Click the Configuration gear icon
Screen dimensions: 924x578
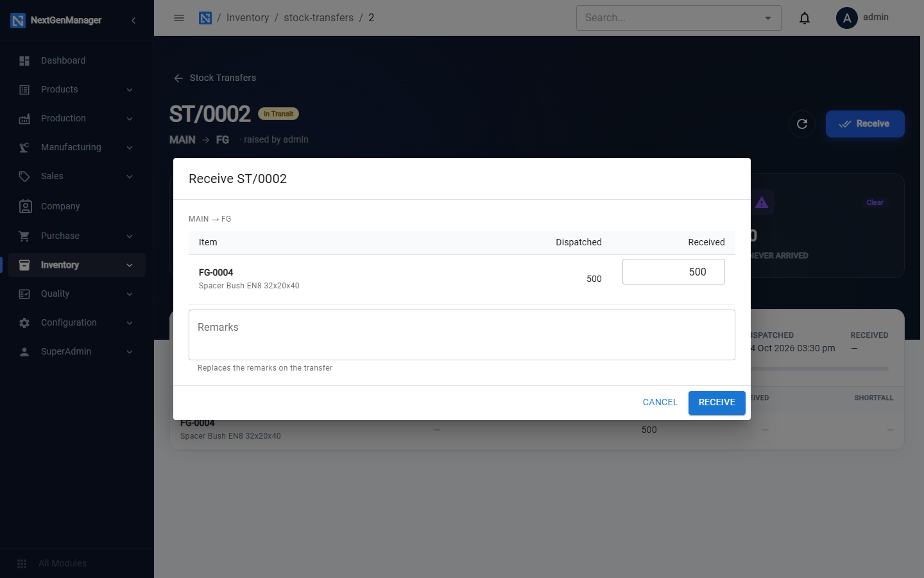coord(24,322)
